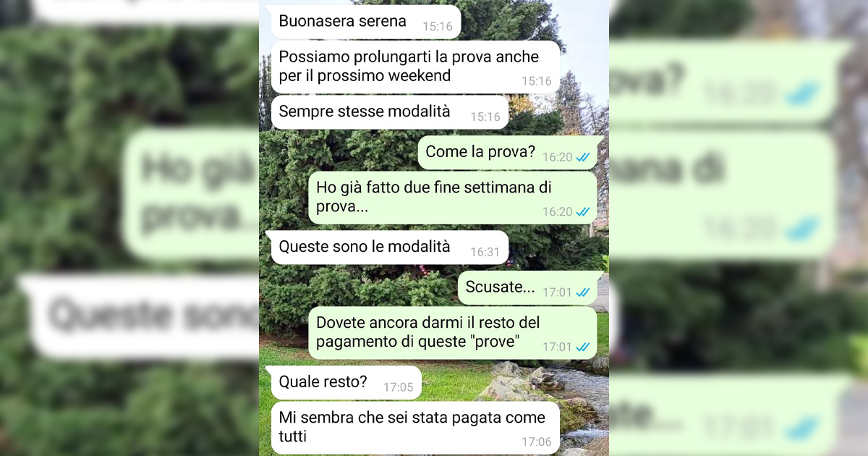This screenshot has width=868, height=456.
Task: Tap the 'Ho già fatto due fine settimana' message
Action: 453,198
